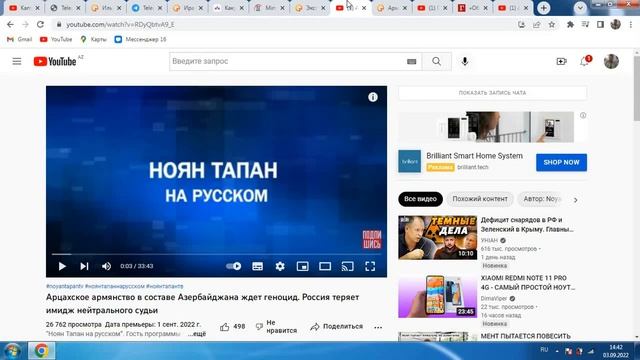This screenshot has height=360, width=640.
Task: Click SHOP NOW ad button
Action: [x=561, y=162]
